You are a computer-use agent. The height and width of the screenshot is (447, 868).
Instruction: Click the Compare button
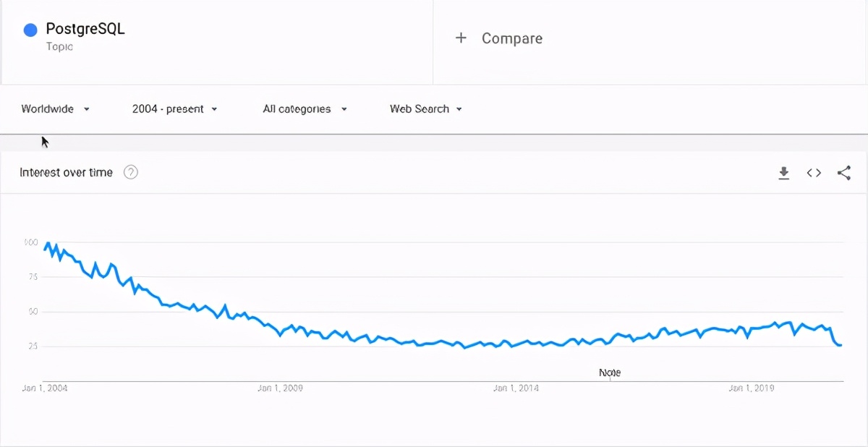(x=498, y=38)
